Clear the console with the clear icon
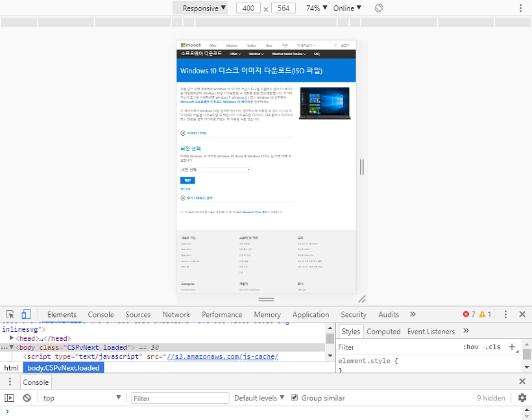Image resolution: width=532 pixels, height=420 pixels. tap(27, 397)
